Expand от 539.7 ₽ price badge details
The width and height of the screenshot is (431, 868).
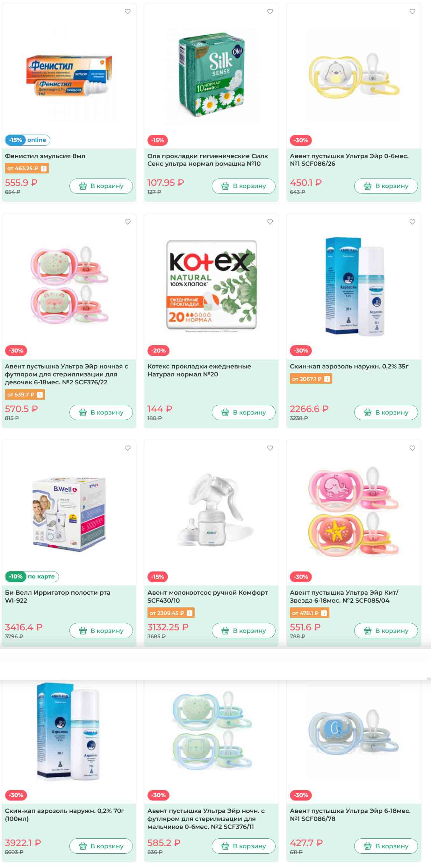pyautogui.click(x=25, y=395)
